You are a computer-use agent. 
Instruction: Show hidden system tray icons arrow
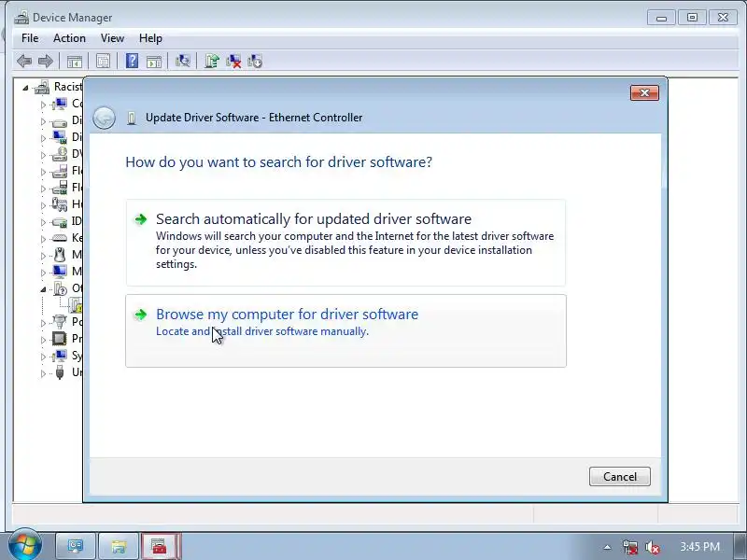click(607, 547)
